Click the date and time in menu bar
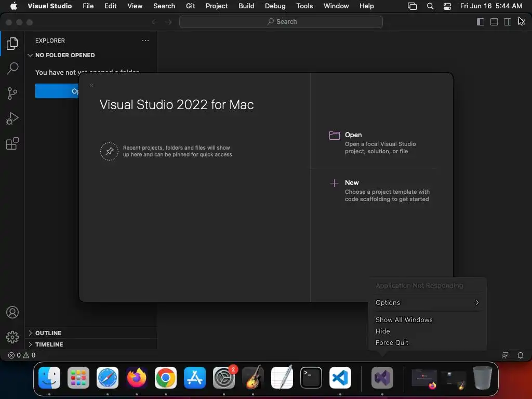The height and width of the screenshot is (399, 532). click(x=491, y=6)
